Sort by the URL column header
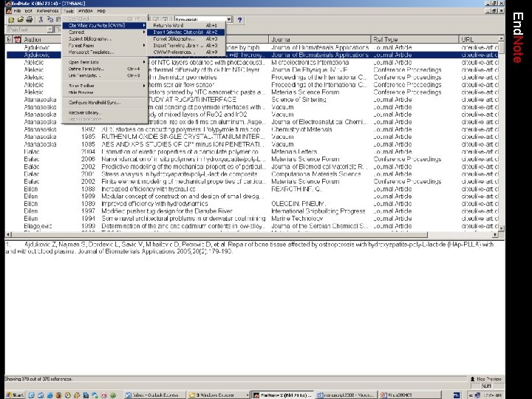 click(x=479, y=39)
